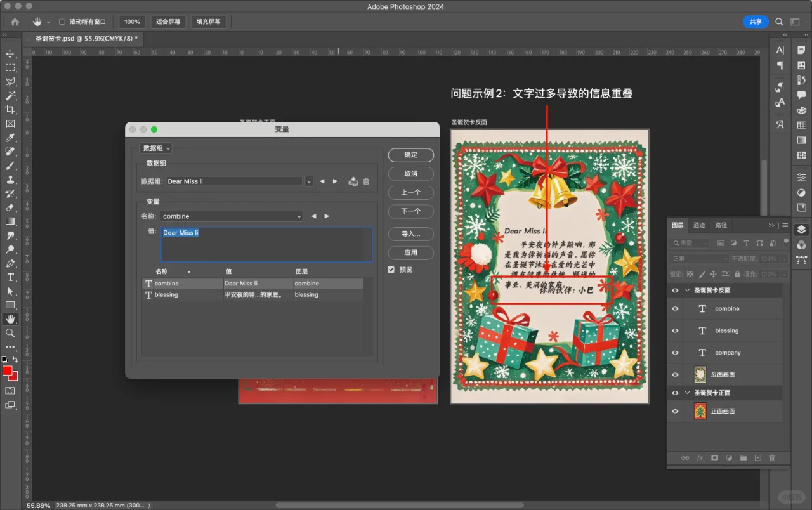Go to the home screen
The height and width of the screenshot is (510, 812).
point(15,22)
